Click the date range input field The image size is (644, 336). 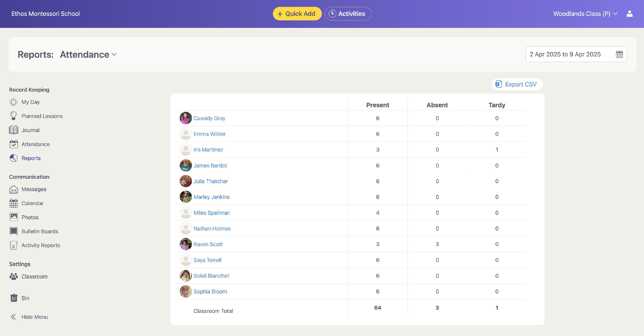click(565, 54)
